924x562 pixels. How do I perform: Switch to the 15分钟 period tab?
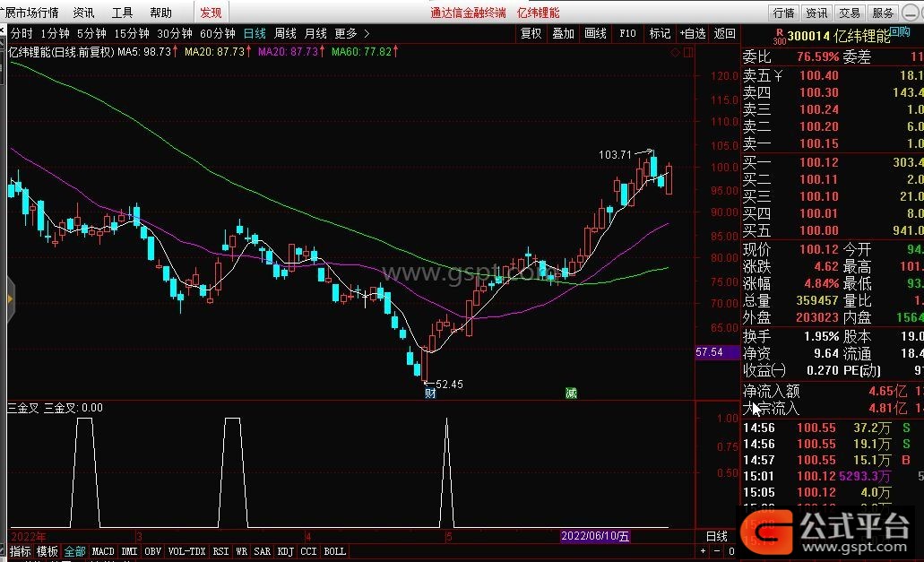click(132, 33)
